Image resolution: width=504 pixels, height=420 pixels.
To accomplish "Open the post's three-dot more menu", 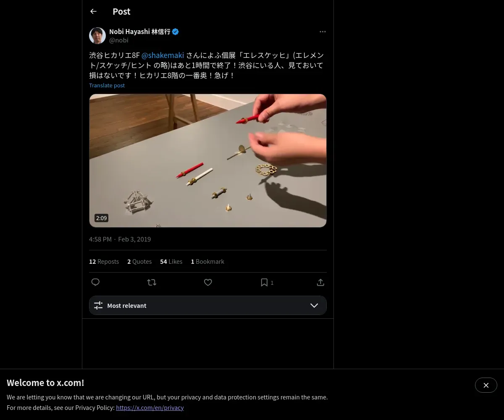I will click(x=323, y=32).
